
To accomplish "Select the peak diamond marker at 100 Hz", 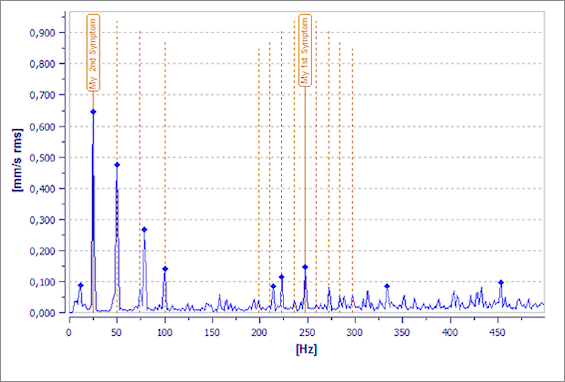I will coord(165,269).
